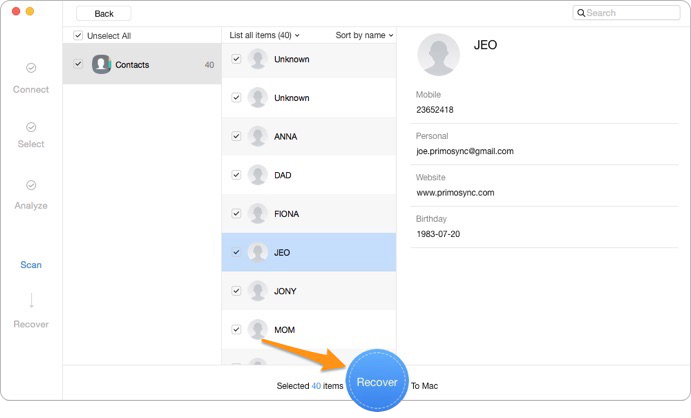Toggle the Unselect All checkbox
Screen dimensions: 691x418
point(78,35)
